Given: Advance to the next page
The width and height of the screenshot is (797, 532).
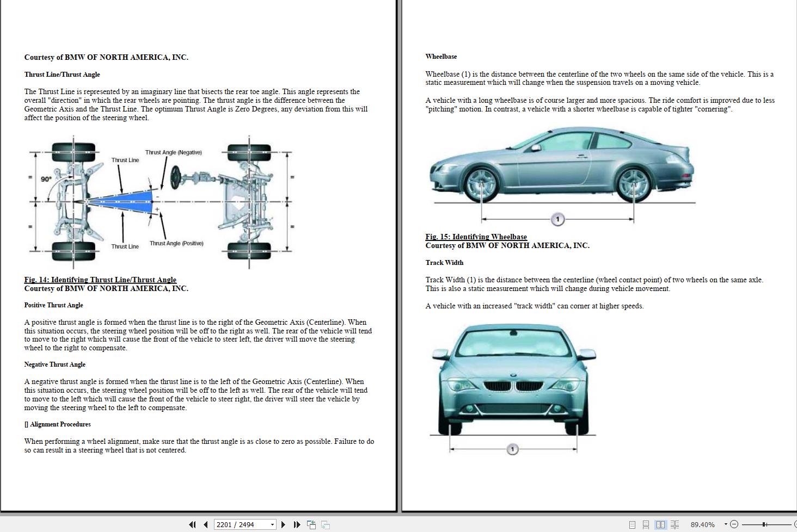Looking at the screenshot, I should coord(284,524).
